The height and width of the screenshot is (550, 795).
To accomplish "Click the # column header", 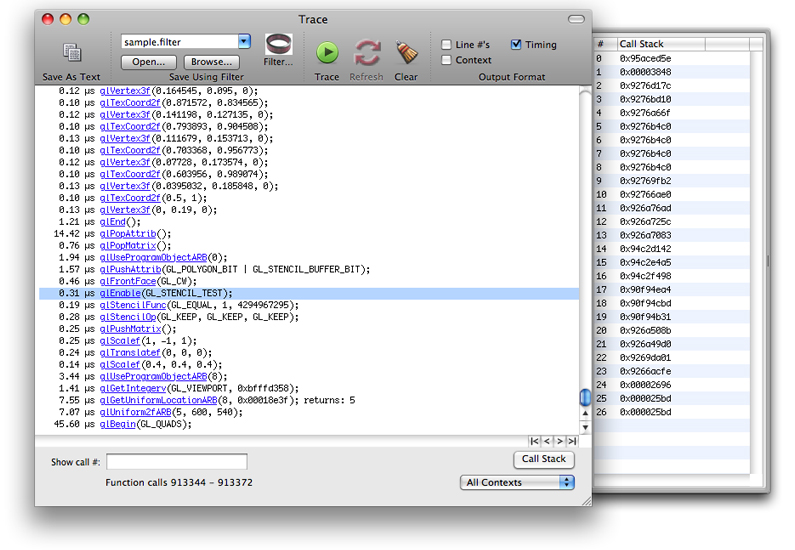I will (602, 44).
